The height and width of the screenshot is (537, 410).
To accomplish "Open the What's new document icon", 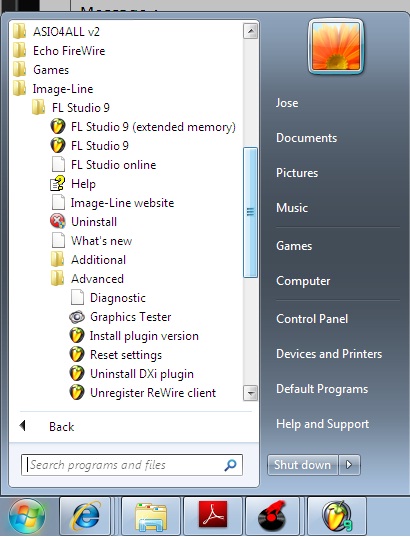I will [58, 240].
